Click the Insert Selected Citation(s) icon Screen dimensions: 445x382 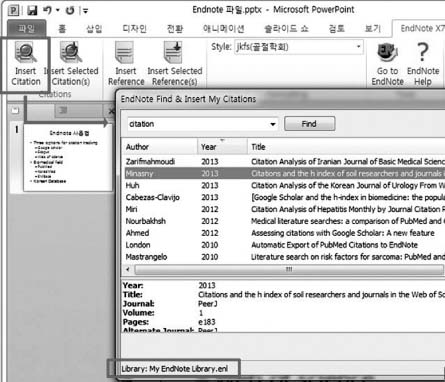(x=71, y=52)
